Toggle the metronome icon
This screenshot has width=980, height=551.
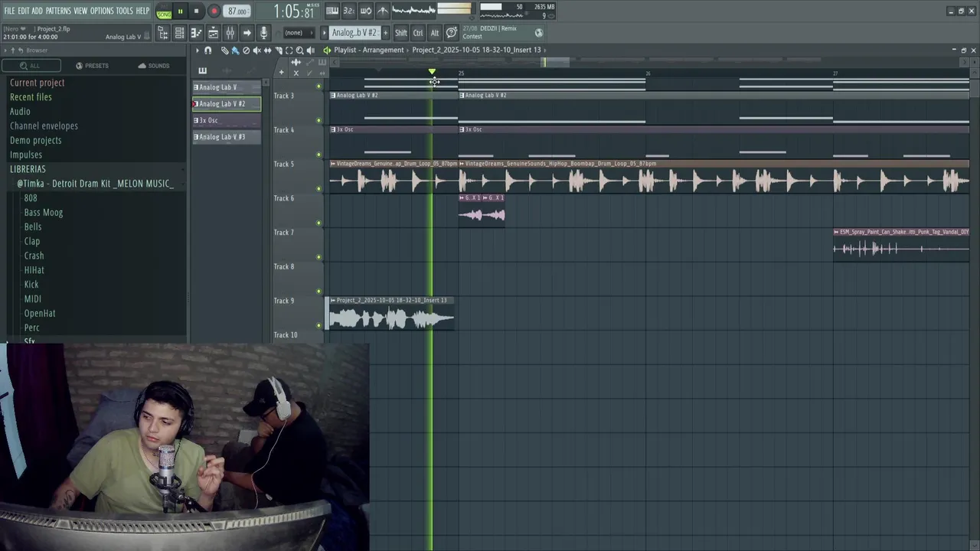383,11
